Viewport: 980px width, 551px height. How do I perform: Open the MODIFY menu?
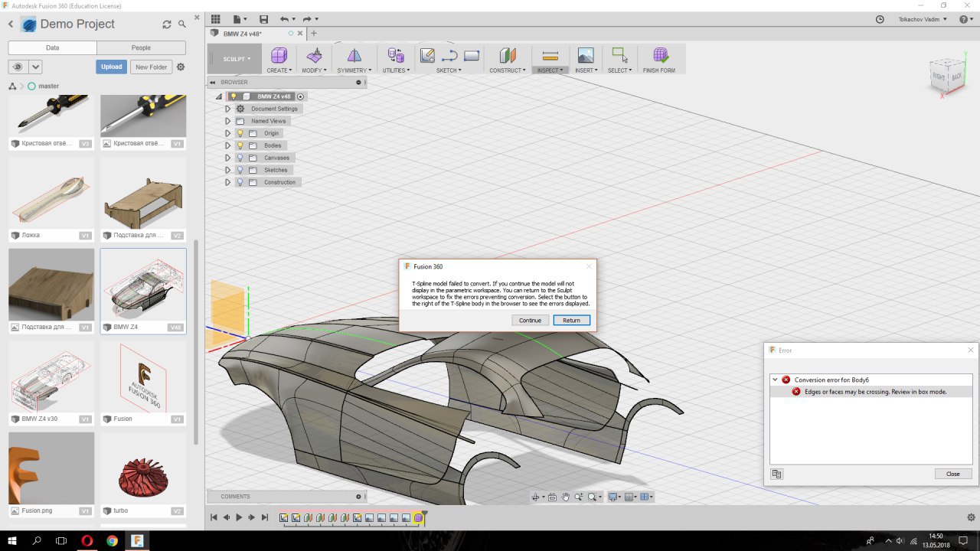314,70
